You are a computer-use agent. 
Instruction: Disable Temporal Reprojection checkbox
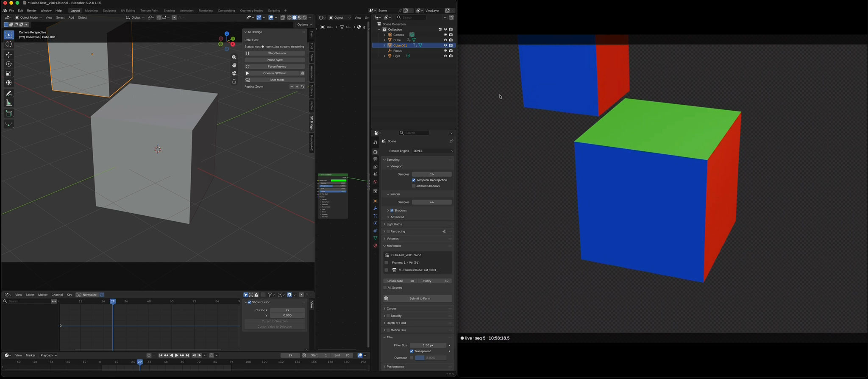[x=414, y=180]
